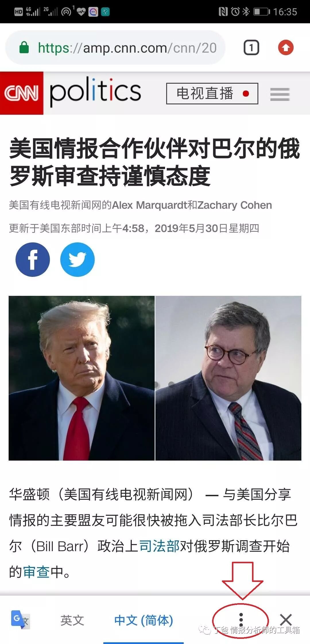Tap green padlock site security icon
Viewport: 310px width, 644px height.
pos(24,47)
